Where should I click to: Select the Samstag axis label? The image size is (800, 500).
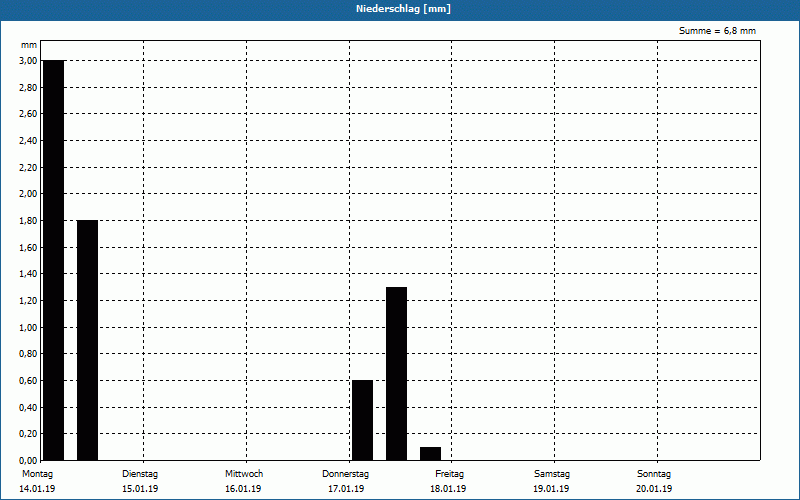pyautogui.click(x=552, y=474)
